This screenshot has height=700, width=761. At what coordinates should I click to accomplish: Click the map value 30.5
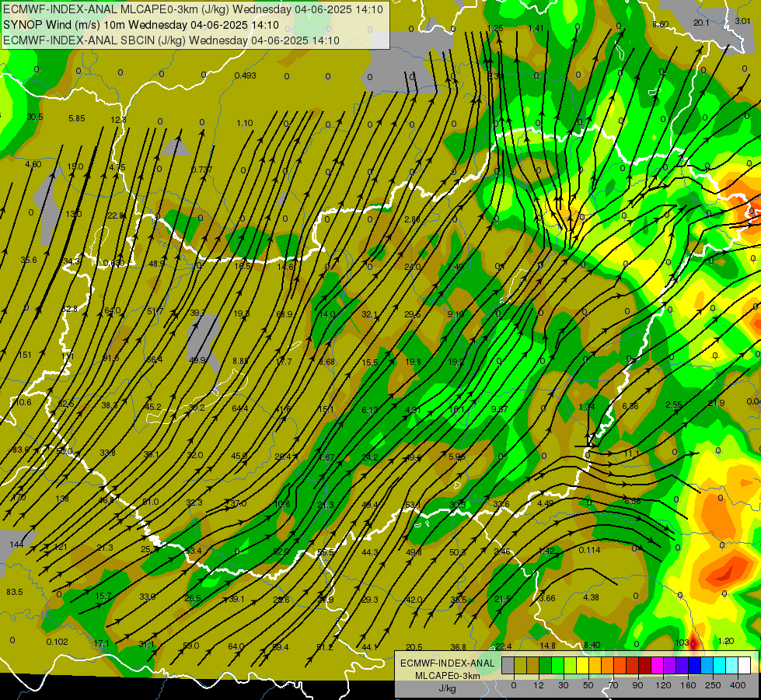tap(35, 117)
